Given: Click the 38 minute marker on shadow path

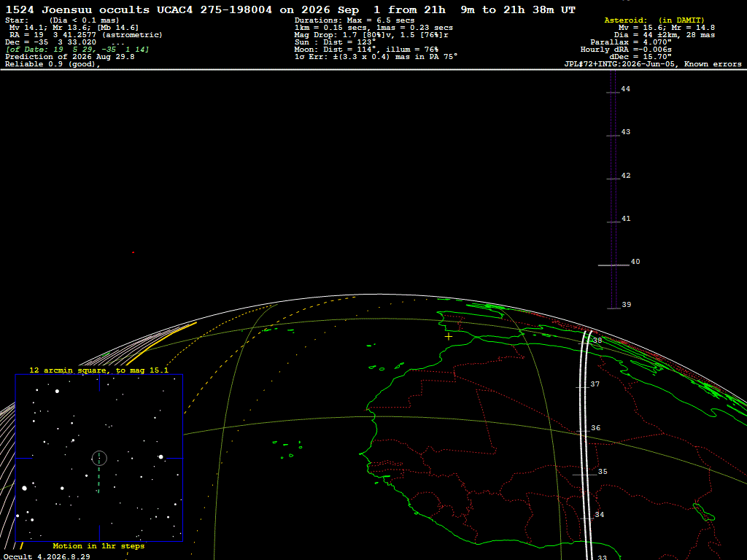Looking at the screenshot, I should click(597, 341).
